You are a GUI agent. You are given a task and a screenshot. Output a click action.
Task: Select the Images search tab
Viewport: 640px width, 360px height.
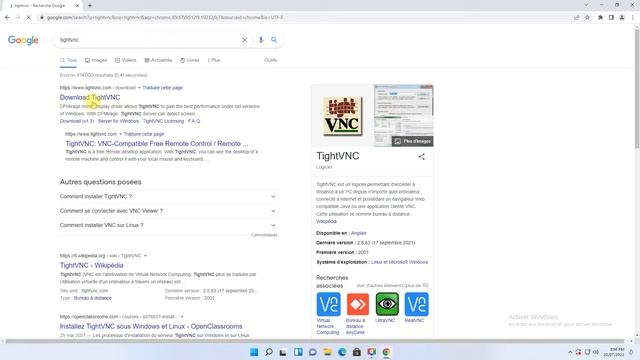coord(96,60)
